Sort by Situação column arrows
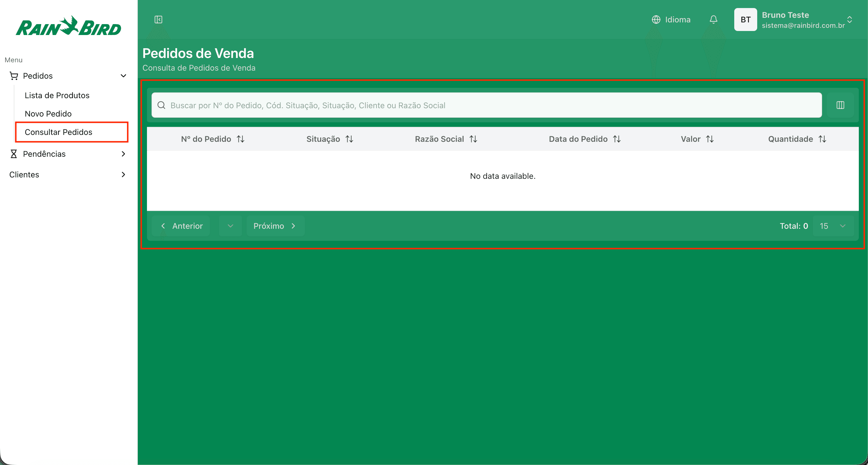The width and height of the screenshot is (868, 465). point(349,139)
